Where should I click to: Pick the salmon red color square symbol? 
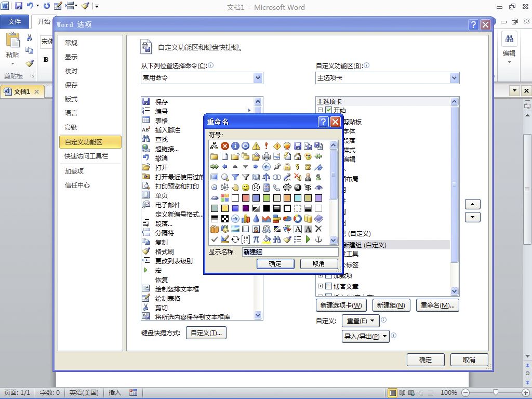(x=246, y=198)
